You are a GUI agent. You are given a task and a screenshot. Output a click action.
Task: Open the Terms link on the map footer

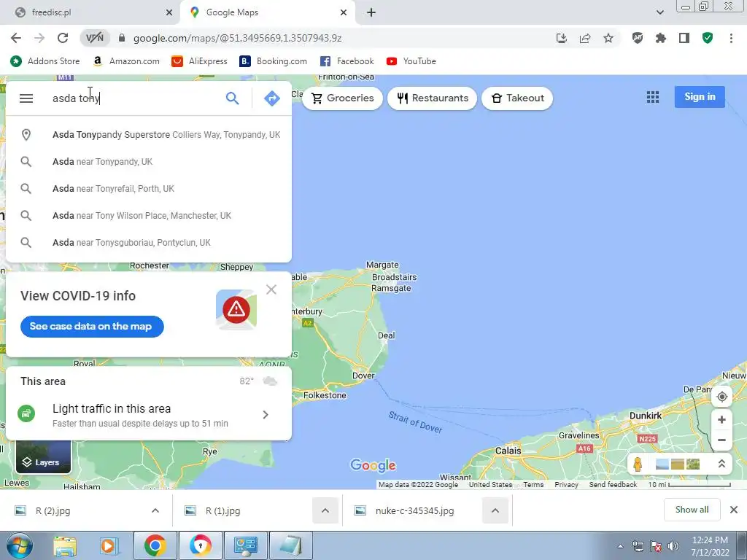(533, 484)
